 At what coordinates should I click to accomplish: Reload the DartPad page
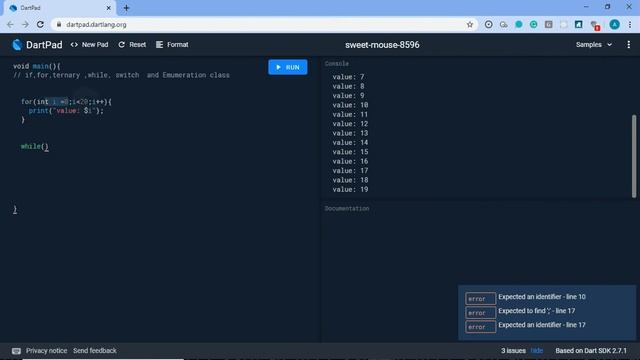coord(40,24)
